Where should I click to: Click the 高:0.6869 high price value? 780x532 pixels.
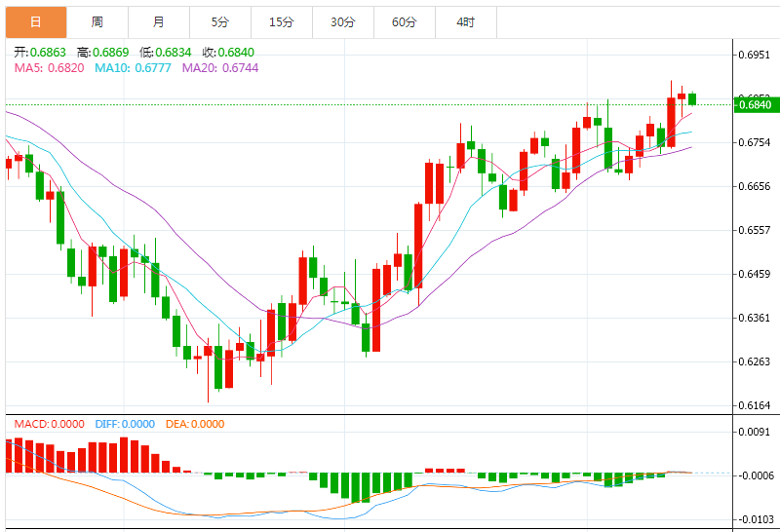[103, 53]
